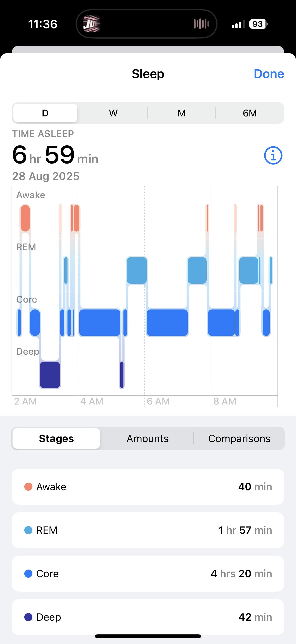Open the Core 4 hrs 20 min row
The image size is (296, 644).
[x=148, y=574]
